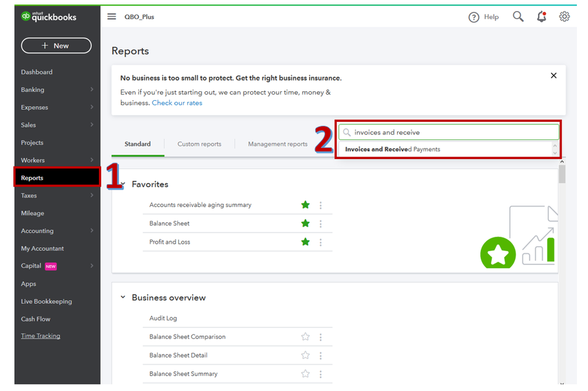588x391 pixels.
Task: Click search suggestions scroll down arrow
Action: coord(555,153)
